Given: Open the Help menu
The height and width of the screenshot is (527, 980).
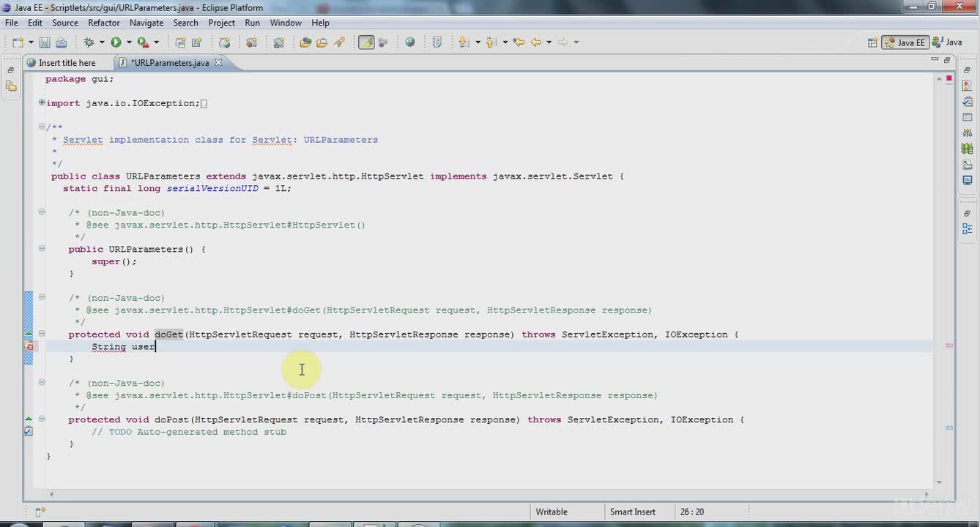Looking at the screenshot, I should [320, 23].
